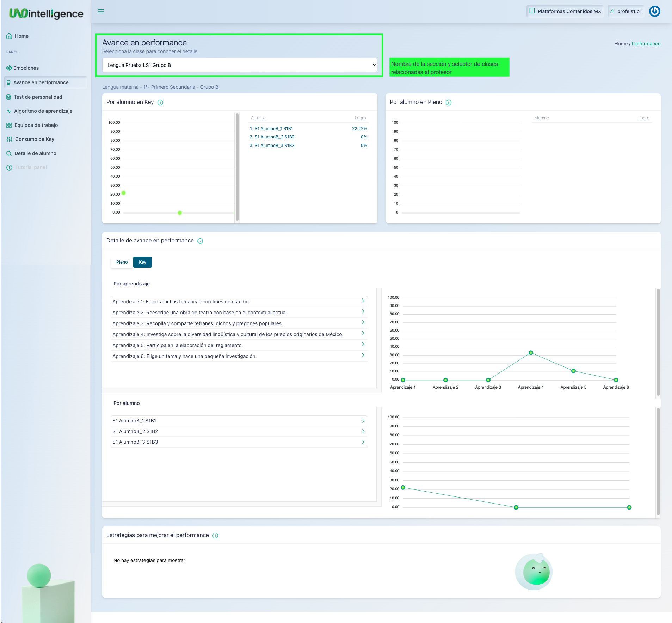This screenshot has width=672, height=623.
Task: Click the blue power logout icon
Action: [654, 11]
